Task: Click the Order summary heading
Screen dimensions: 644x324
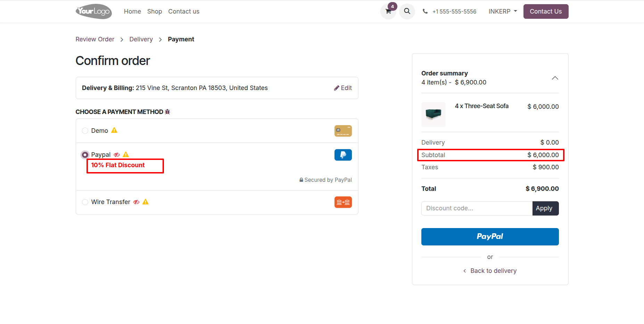Action: 444,73
